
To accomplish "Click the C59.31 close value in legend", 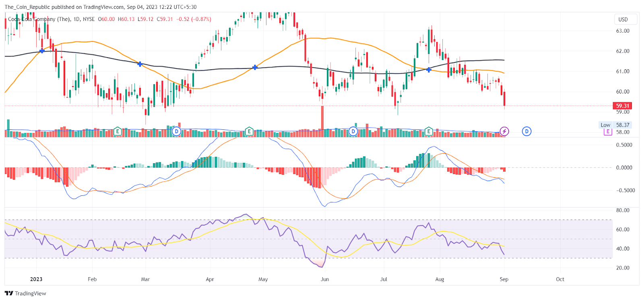I will [x=165, y=19].
